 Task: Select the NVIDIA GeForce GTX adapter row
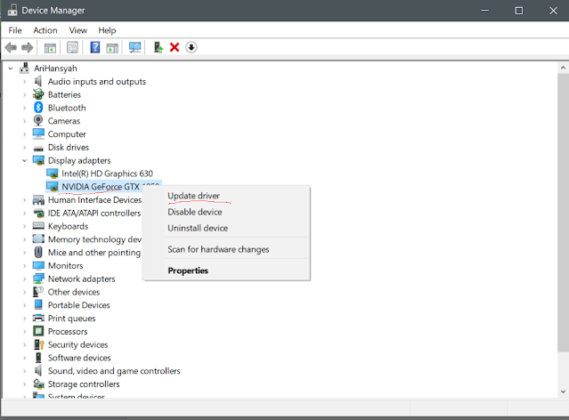point(103,187)
